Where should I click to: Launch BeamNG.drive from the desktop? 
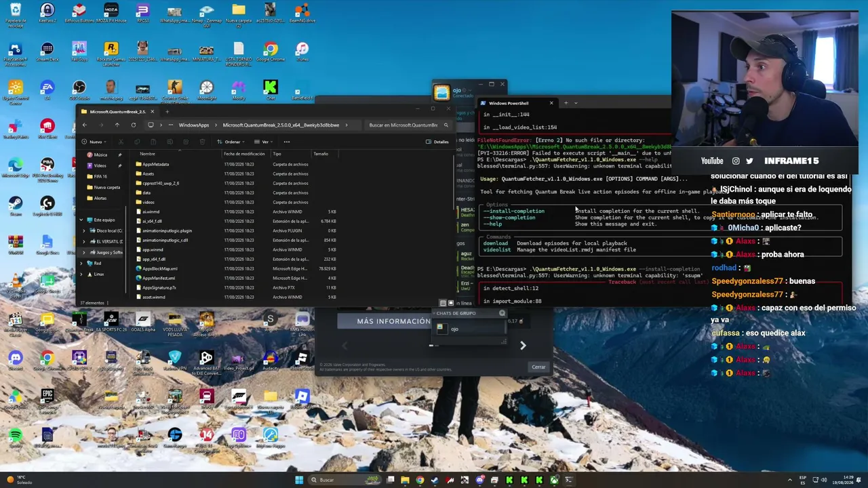tap(302, 14)
